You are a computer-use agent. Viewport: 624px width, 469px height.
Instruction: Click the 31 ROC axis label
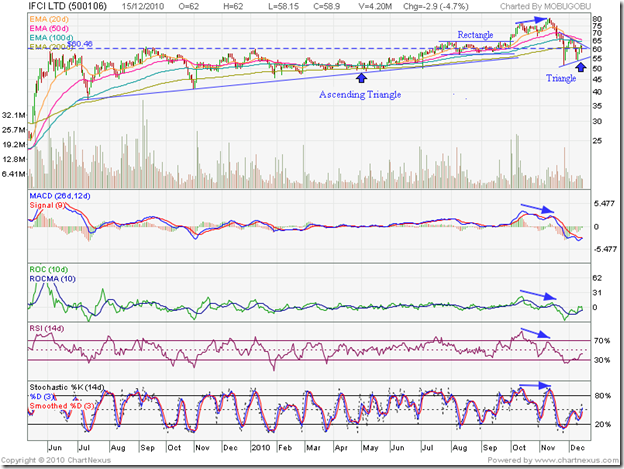597,292
